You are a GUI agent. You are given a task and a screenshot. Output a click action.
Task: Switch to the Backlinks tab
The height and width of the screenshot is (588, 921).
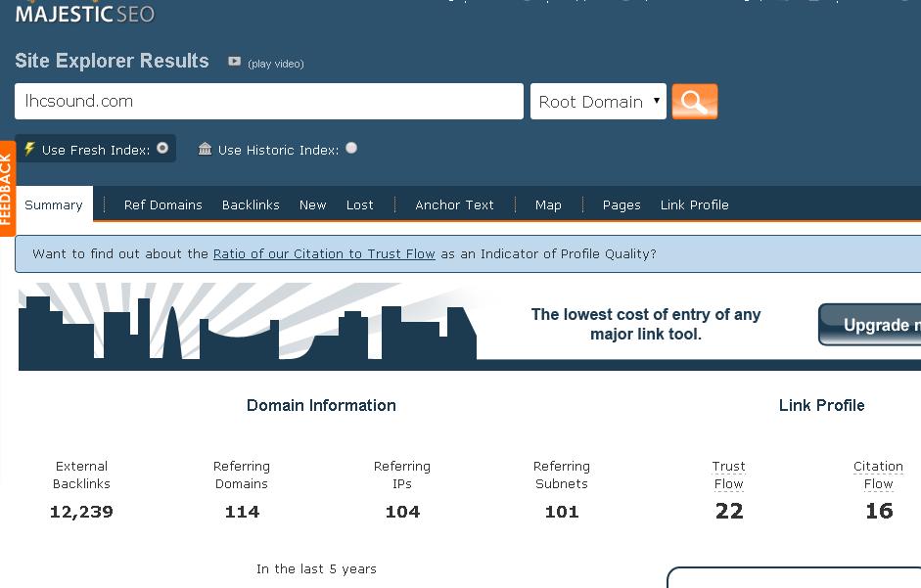pyautogui.click(x=251, y=204)
